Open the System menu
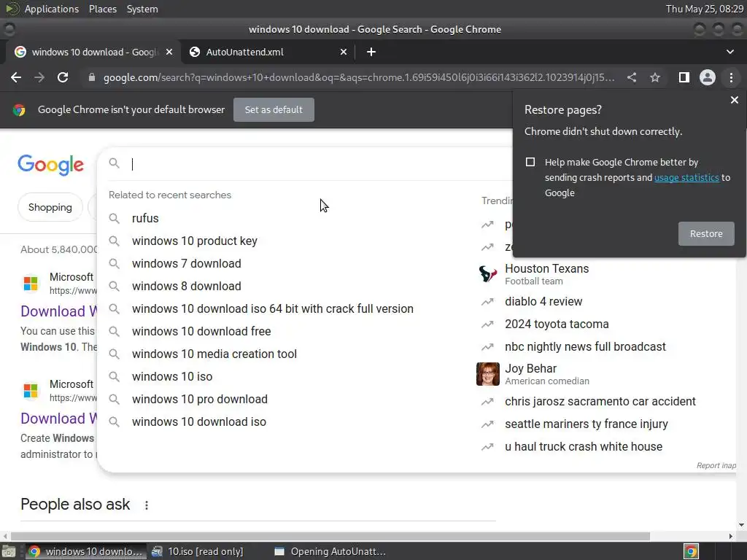Screen dimensions: 747x560 [x=142, y=9]
